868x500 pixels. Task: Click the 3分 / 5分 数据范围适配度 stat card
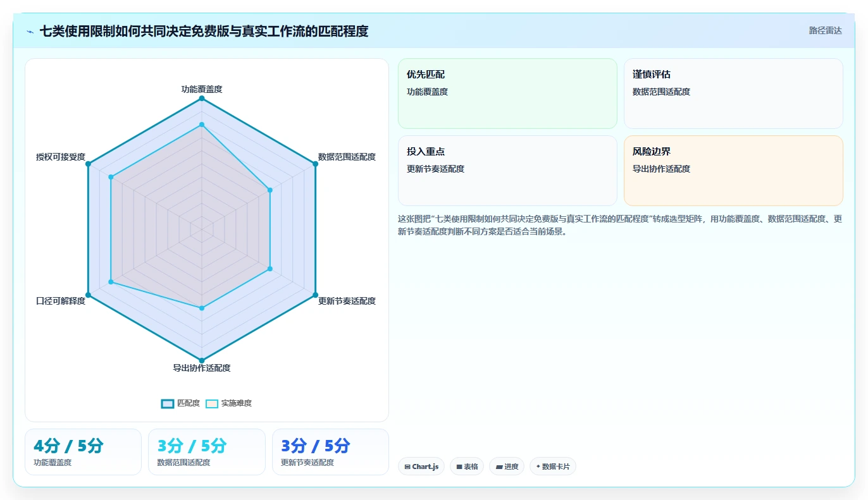207,452
